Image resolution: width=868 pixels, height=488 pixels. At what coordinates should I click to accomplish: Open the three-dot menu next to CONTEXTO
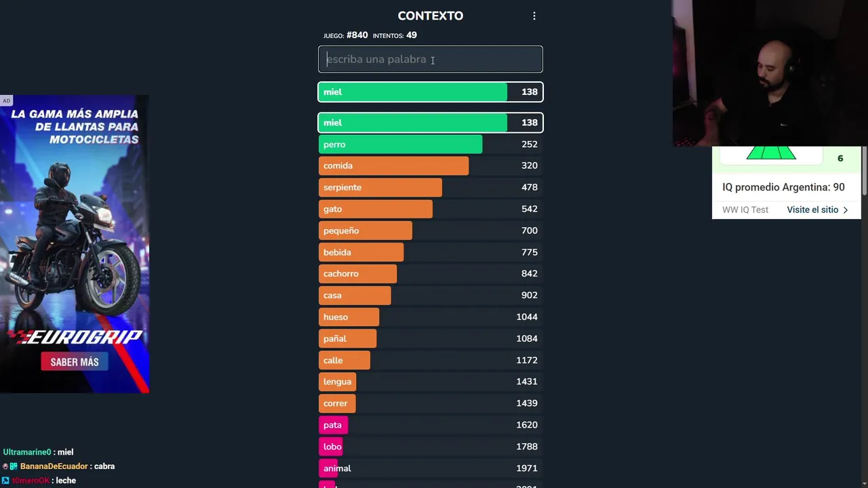point(534,16)
